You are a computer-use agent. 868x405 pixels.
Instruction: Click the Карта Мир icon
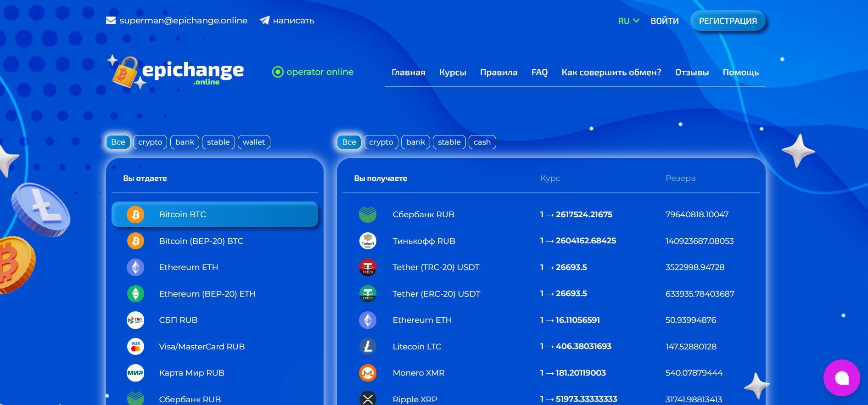point(135,373)
